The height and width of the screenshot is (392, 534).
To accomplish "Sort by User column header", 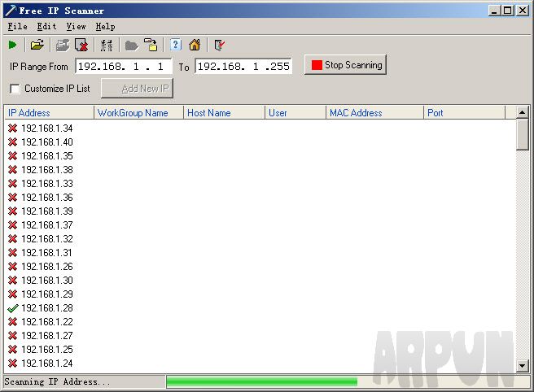I will pos(295,113).
